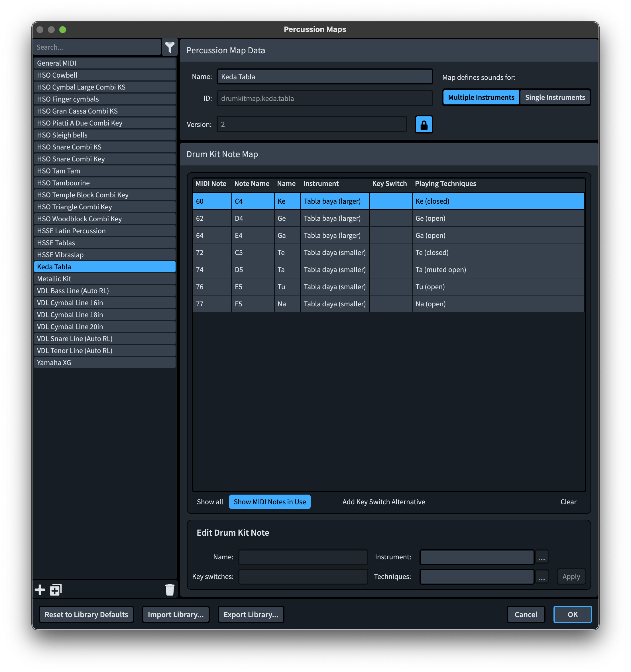
Task: Click the filter funnel icon beside search
Action: point(170,47)
